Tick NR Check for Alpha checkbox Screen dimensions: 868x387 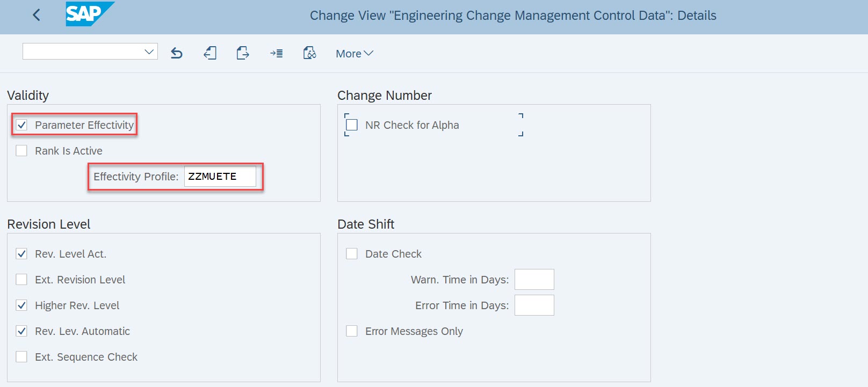tap(352, 125)
